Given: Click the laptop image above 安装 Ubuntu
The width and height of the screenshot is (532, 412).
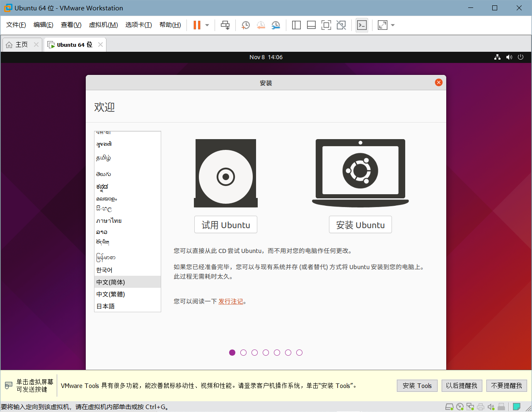Looking at the screenshot, I should [x=360, y=173].
